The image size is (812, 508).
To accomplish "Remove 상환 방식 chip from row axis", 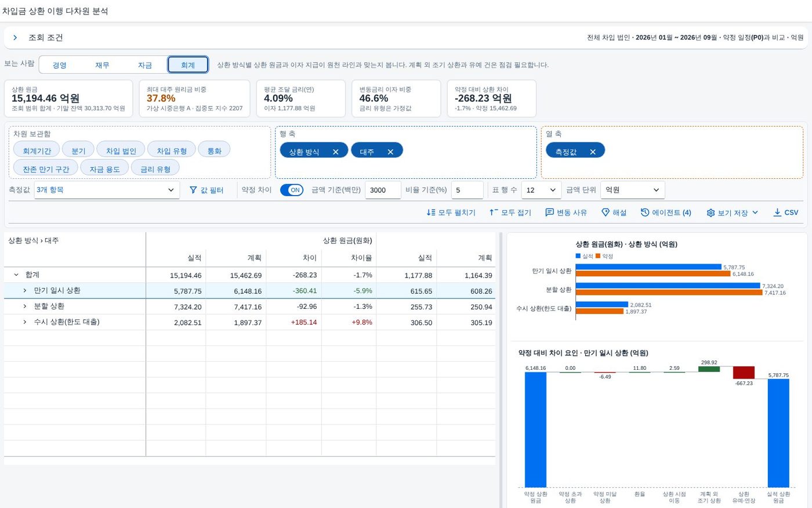I will pyautogui.click(x=335, y=152).
